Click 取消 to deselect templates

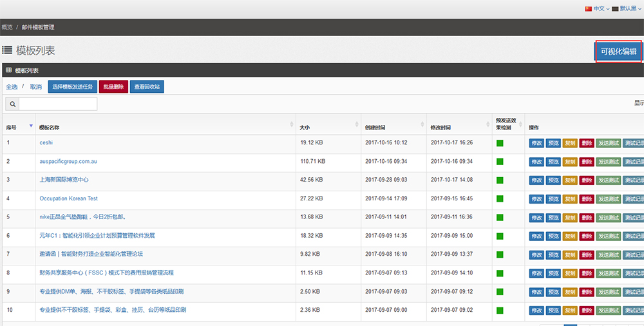coord(35,87)
